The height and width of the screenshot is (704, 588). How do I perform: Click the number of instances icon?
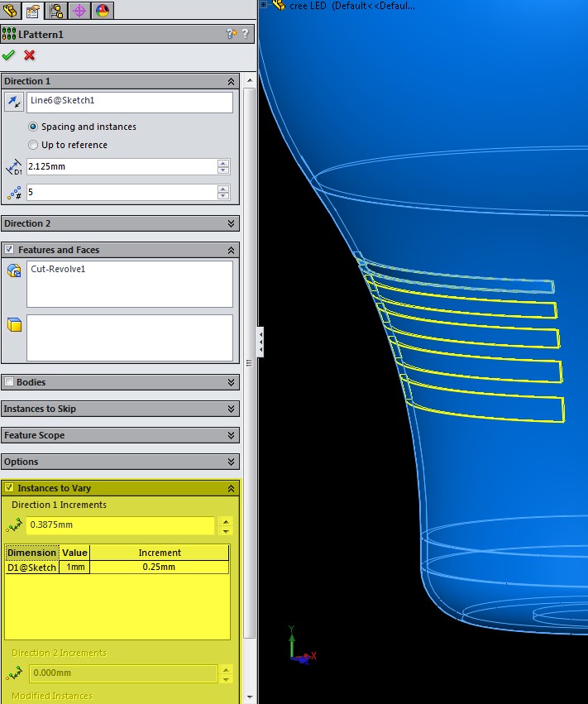tap(14, 193)
